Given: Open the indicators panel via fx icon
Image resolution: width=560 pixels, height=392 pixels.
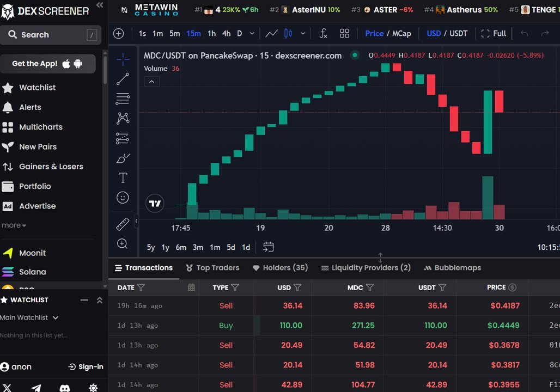Looking at the screenshot, I should (x=323, y=33).
